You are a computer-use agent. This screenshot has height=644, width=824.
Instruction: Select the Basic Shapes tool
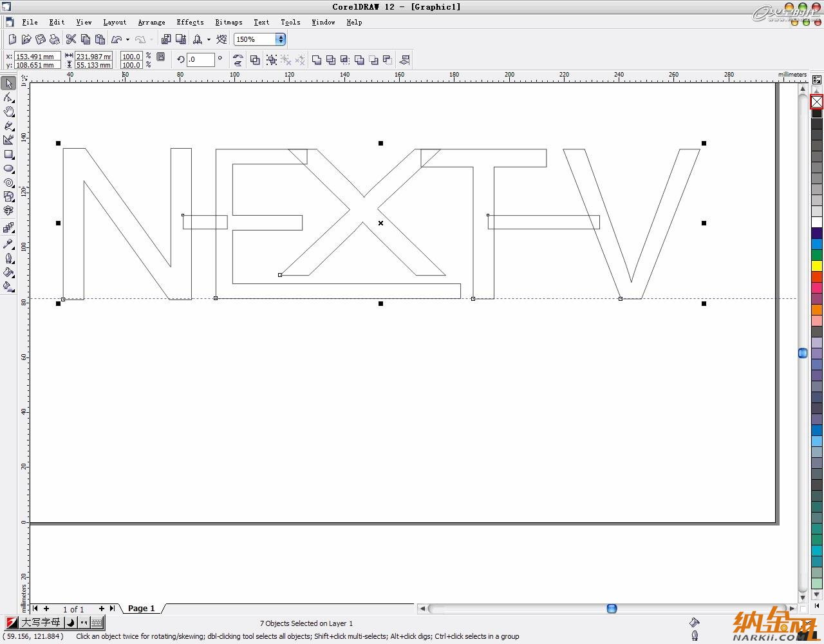[x=8, y=197]
